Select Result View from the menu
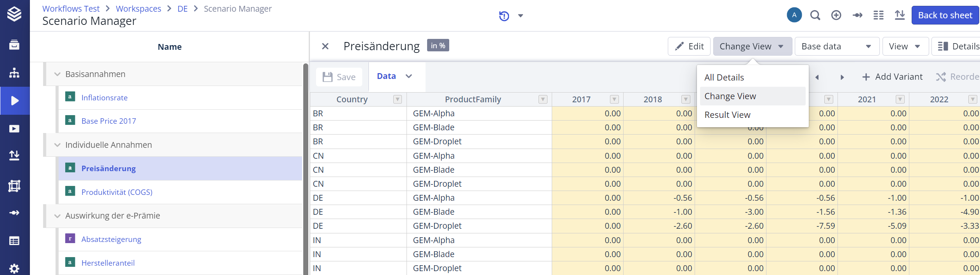This screenshot has width=980, height=275. click(x=727, y=115)
